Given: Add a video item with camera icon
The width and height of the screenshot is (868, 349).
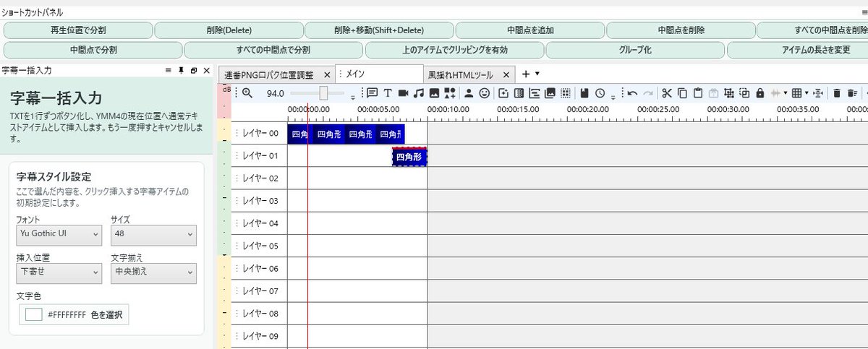Looking at the screenshot, I should 403,93.
